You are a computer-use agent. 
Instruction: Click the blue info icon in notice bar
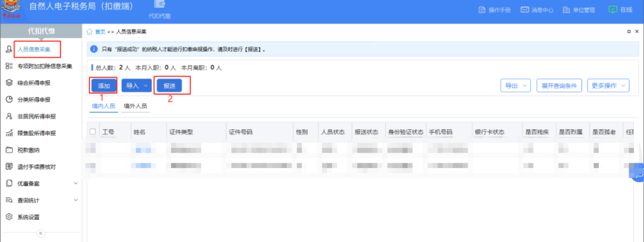point(94,49)
